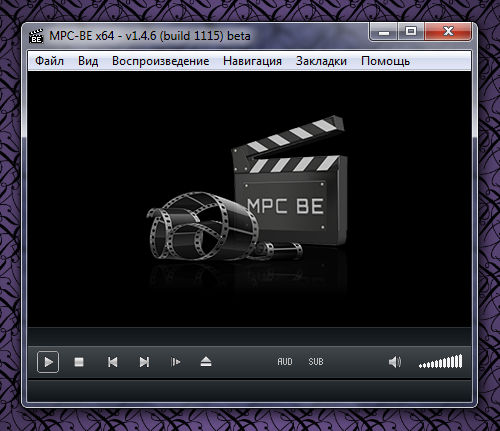
Task: Open the Вид menu
Action: 88,61
